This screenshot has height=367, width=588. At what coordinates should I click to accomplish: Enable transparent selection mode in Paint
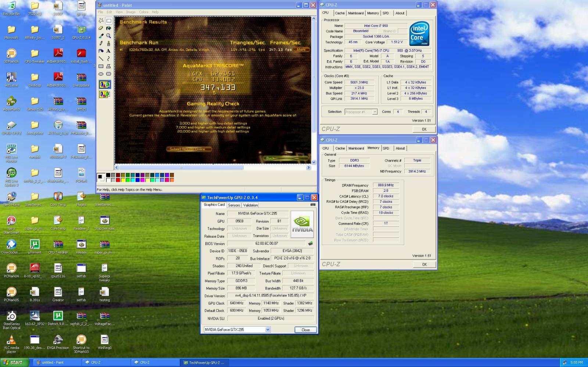click(x=105, y=94)
